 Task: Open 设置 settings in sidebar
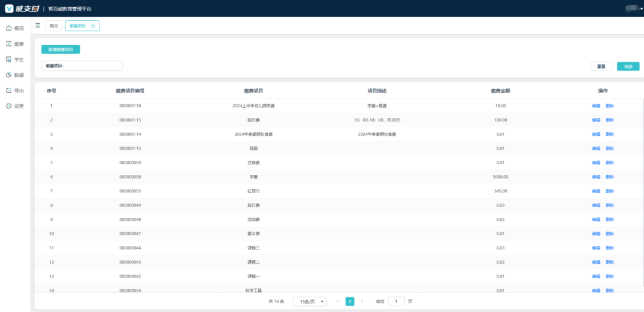[x=14, y=106]
